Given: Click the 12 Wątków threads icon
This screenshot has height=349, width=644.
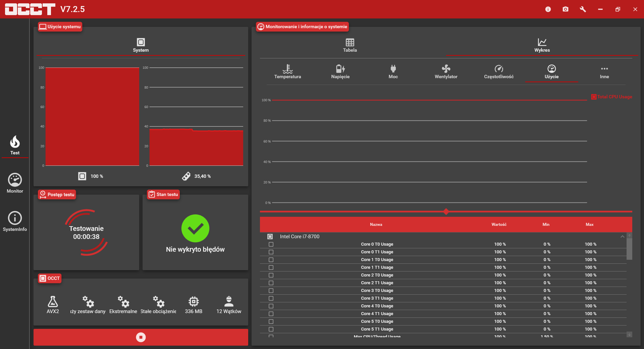Looking at the screenshot, I should [229, 301].
